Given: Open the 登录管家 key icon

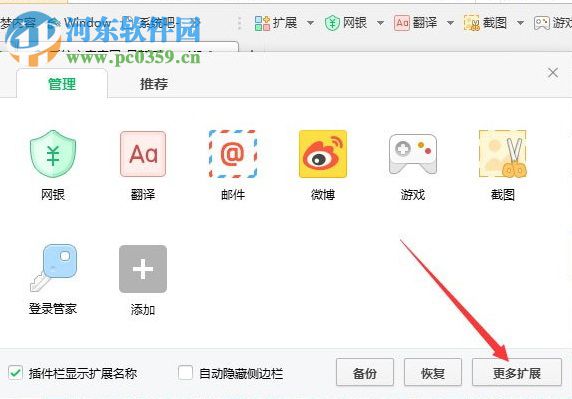Looking at the screenshot, I should 53,268.
